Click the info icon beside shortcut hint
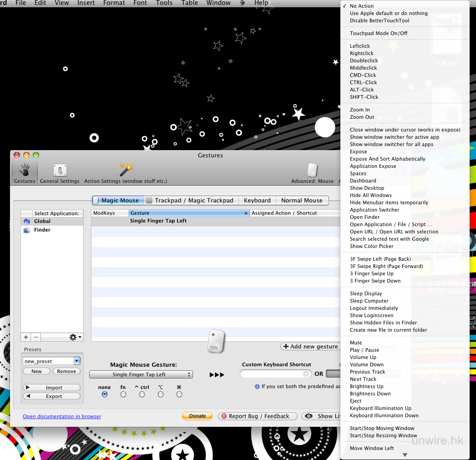This screenshot has width=476, height=460. click(x=258, y=386)
